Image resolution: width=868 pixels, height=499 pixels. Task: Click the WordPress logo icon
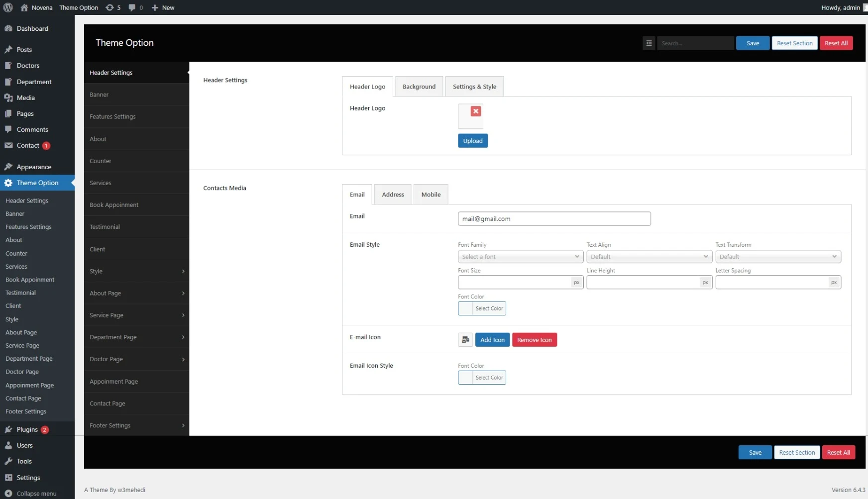pyautogui.click(x=8, y=7)
